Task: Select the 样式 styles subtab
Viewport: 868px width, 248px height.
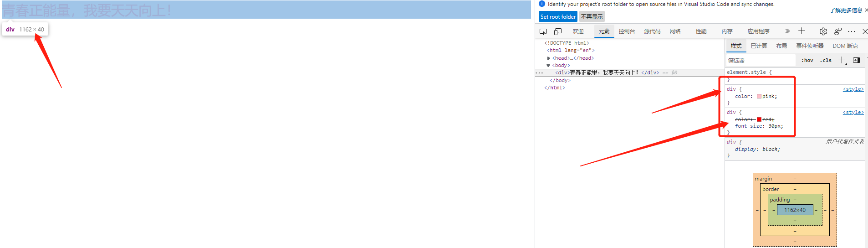Action: (x=736, y=46)
